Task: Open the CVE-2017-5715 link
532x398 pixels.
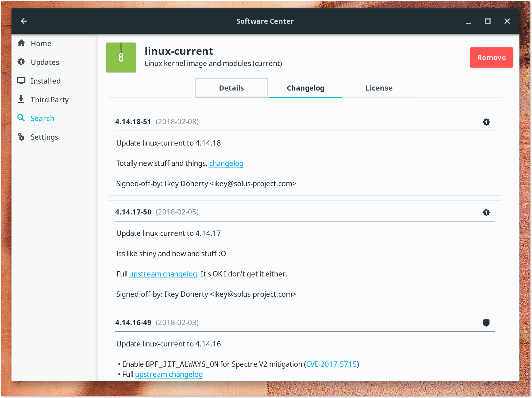Action: pyautogui.click(x=331, y=364)
